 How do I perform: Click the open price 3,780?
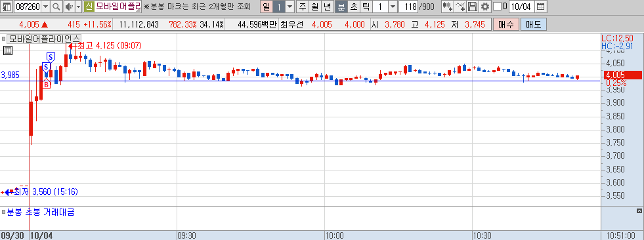click(x=395, y=25)
